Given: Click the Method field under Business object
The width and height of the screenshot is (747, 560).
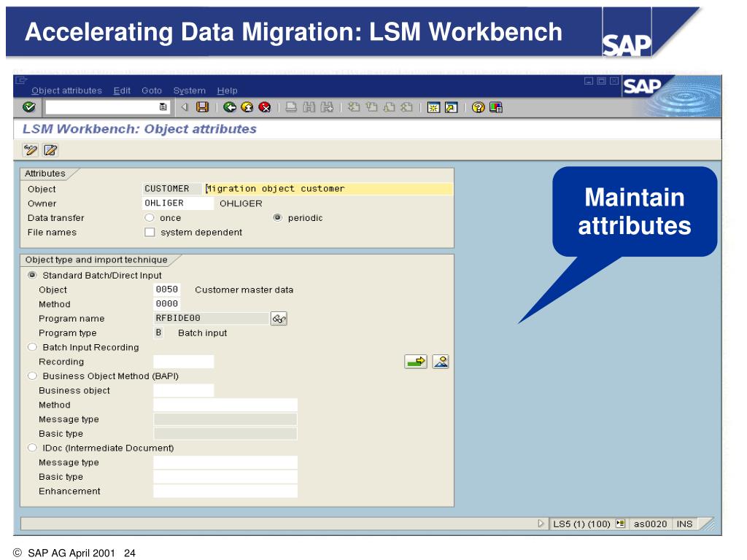Looking at the screenshot, I should point(225,405).
